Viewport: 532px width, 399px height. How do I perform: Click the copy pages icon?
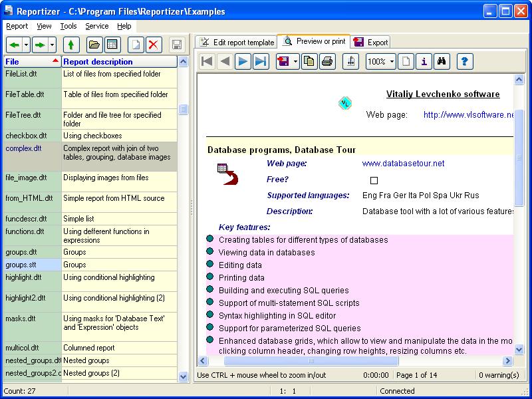309,62
